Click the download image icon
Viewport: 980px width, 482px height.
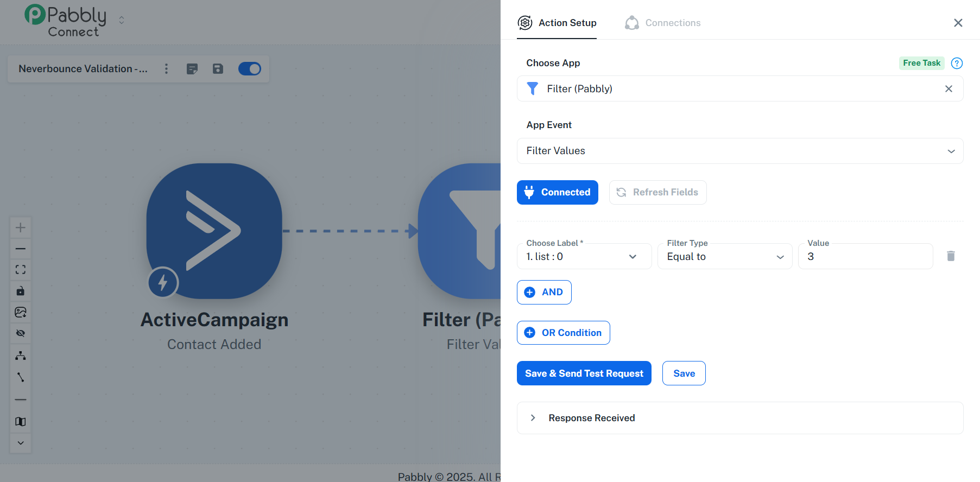21,312
